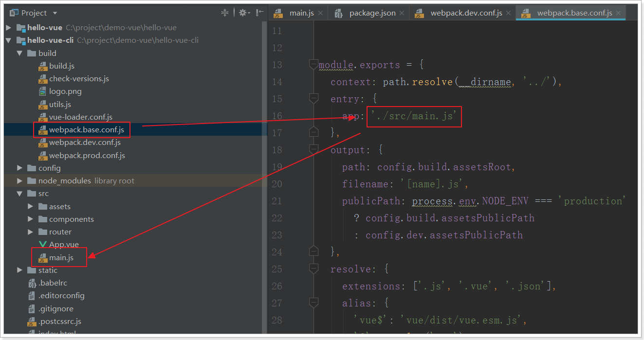The width and height of the screenshot is (644, 340).
Task: Click the .postcssrc.js file icon
Action: [32, 321]
